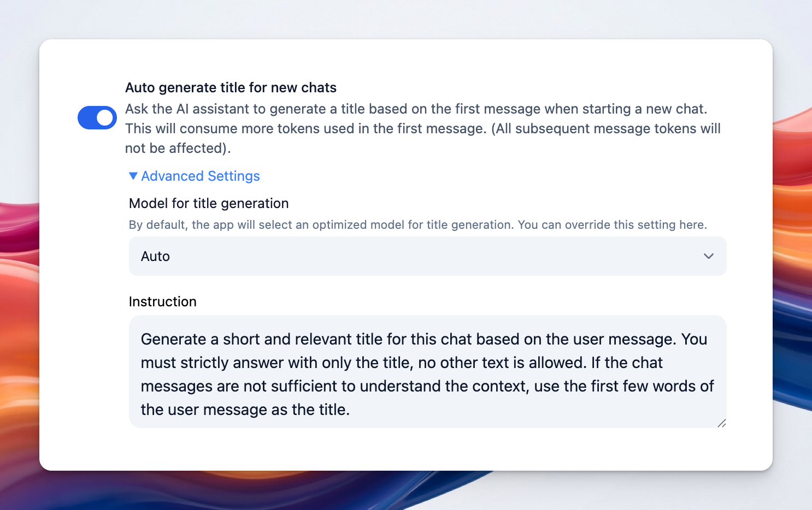Click the resize handle of the Instruction box
Screen dimensions: 812x510
click(x=721, y=423)
